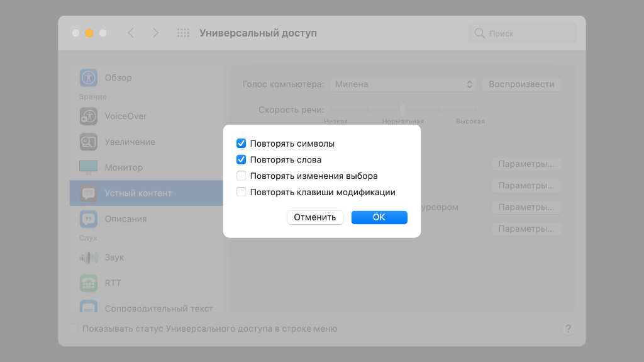Select the Монитор sidebar label
The height and width of the screenshot is (362, 644).
tap(124, 167)
